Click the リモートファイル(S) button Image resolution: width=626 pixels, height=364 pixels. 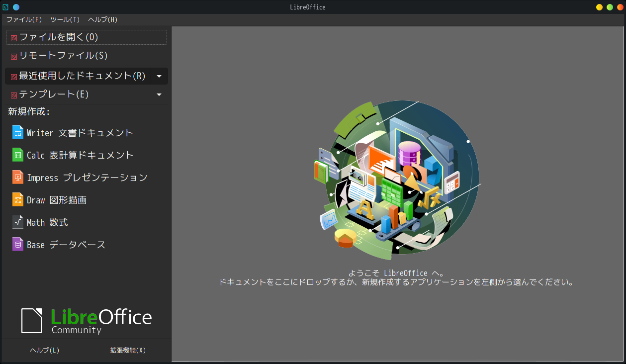point(87,56)
